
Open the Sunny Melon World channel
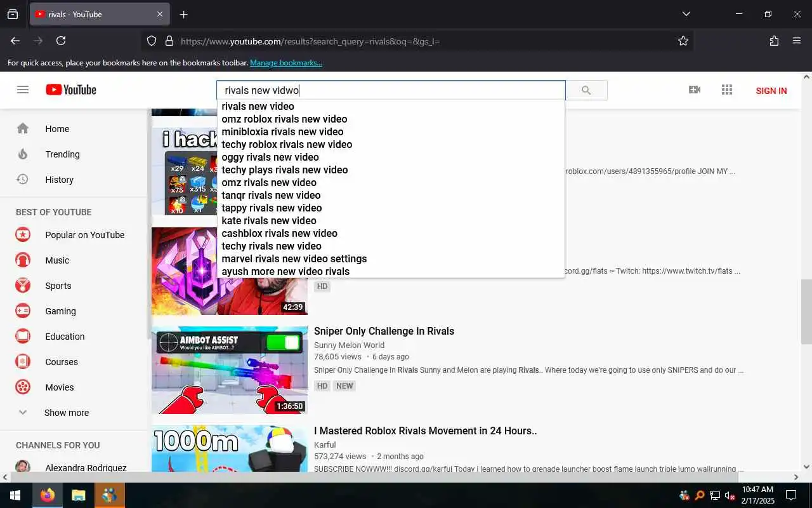[349, 345]
